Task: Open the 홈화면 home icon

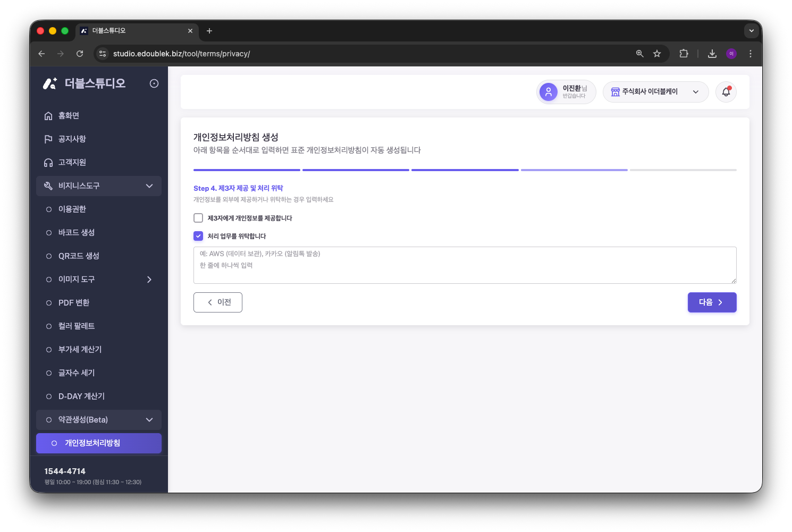Action: click(48, 116)
